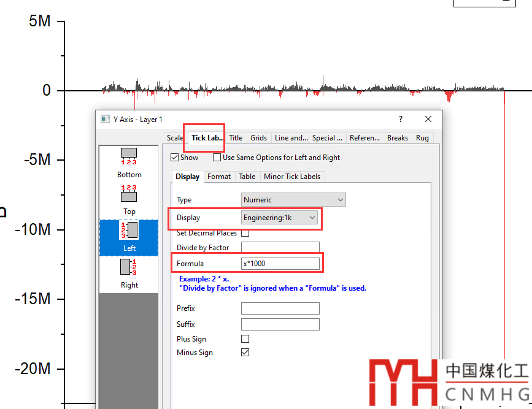Click the Prefix input field
Screen dimensions: 532x409
(x=280, y=308)
